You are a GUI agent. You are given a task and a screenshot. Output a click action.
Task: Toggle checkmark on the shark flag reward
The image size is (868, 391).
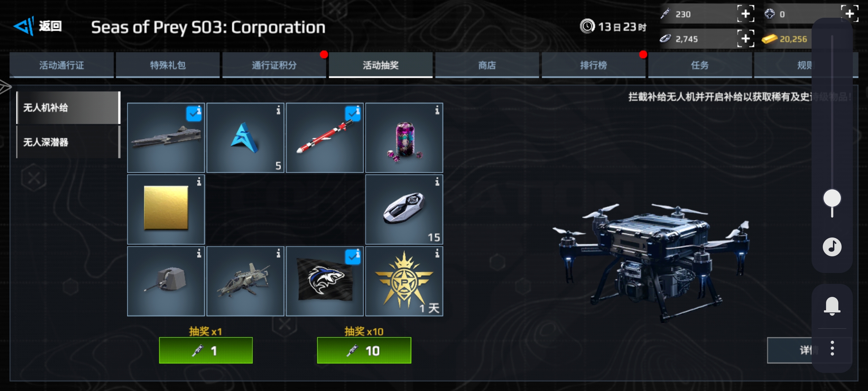353,257
